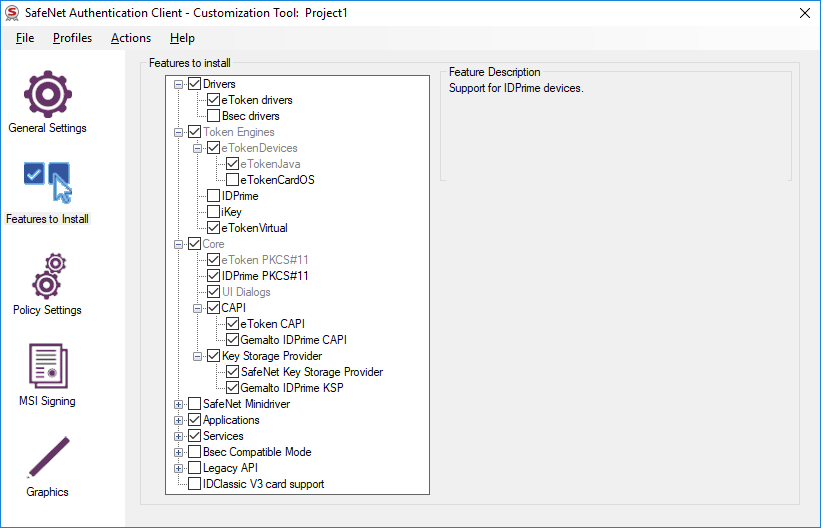Open the Actions menu

point(131,38)
